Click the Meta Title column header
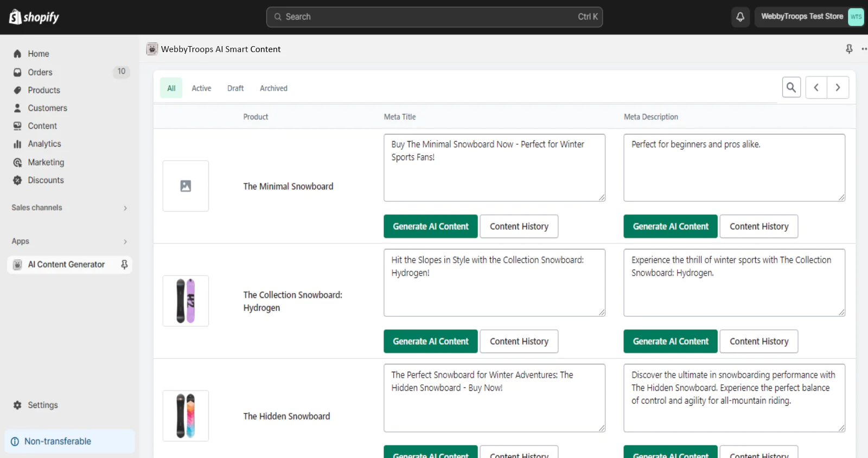The width and height of the screenshot is (868, 458). coord(400,117)
